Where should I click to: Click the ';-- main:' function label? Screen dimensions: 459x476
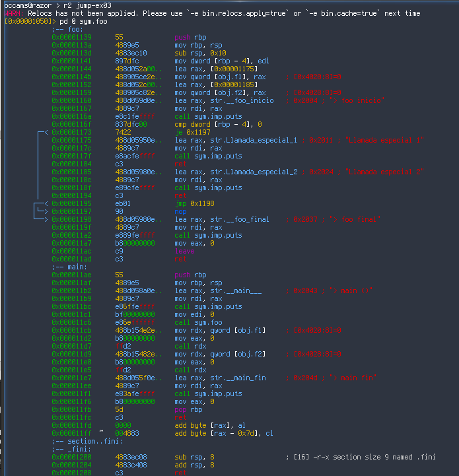coord(69,267)
